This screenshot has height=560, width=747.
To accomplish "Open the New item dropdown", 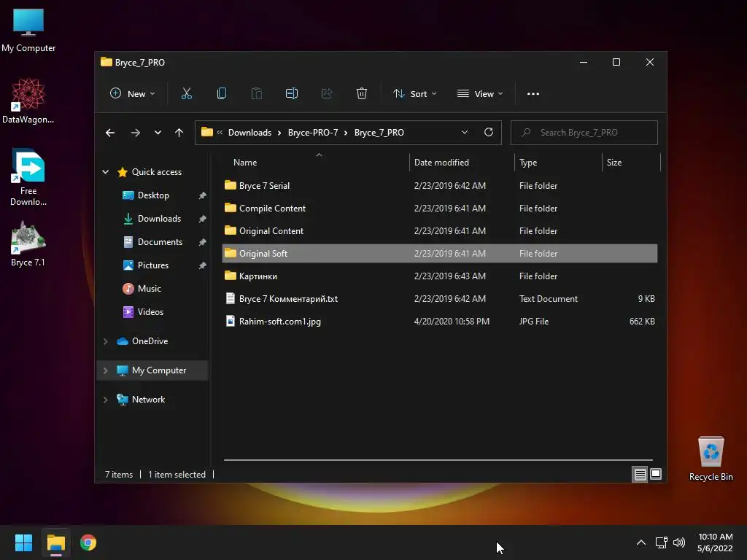I will (133, 94).
